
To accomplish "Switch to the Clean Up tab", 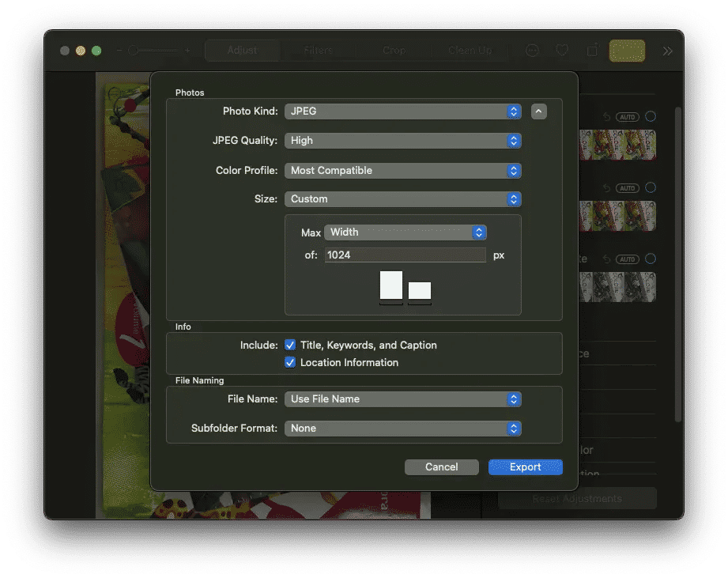I will click(x=470, y=50).
